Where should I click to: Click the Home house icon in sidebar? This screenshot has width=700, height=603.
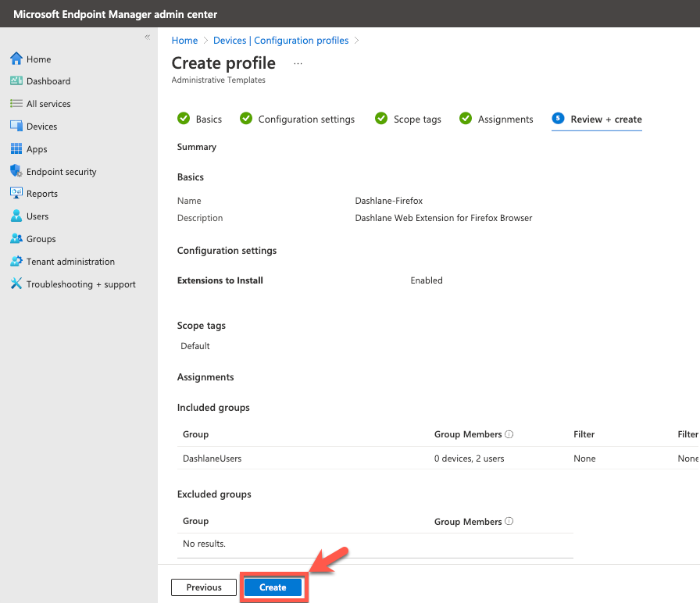(16, 59)
